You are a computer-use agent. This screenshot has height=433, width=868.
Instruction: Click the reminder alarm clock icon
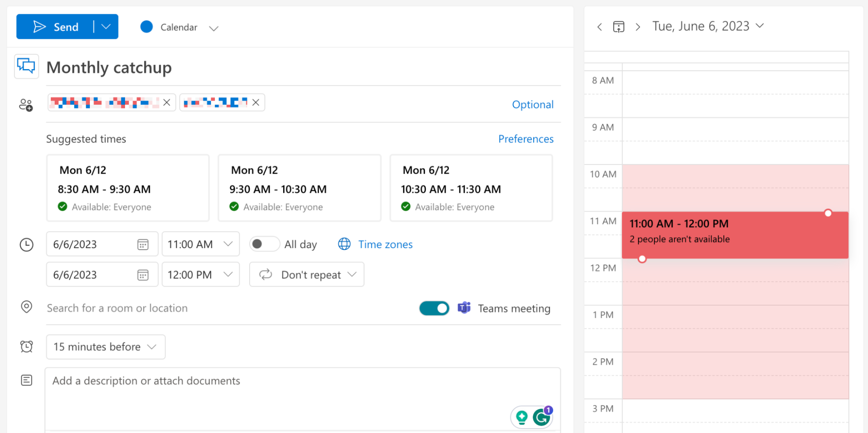point(26,347)
